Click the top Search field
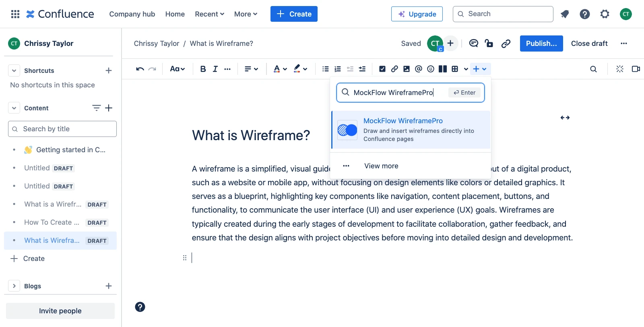Viewport: 644px width, 327px height. pos(503,14)
